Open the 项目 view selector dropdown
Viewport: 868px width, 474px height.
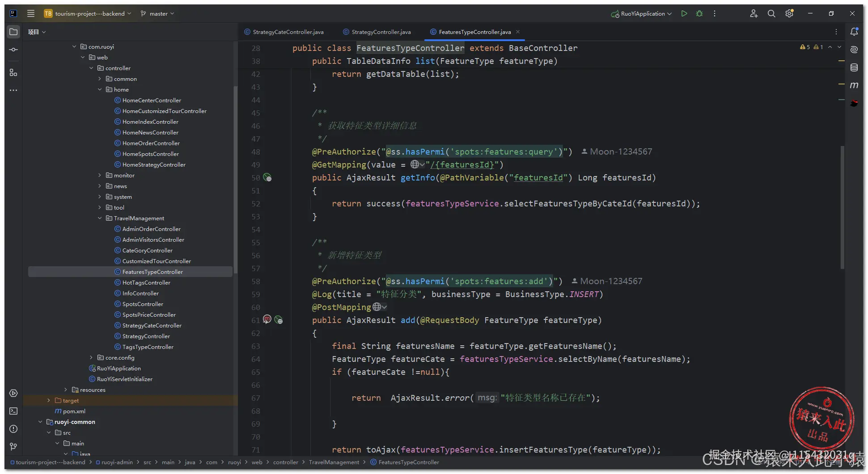pos(37,32)
